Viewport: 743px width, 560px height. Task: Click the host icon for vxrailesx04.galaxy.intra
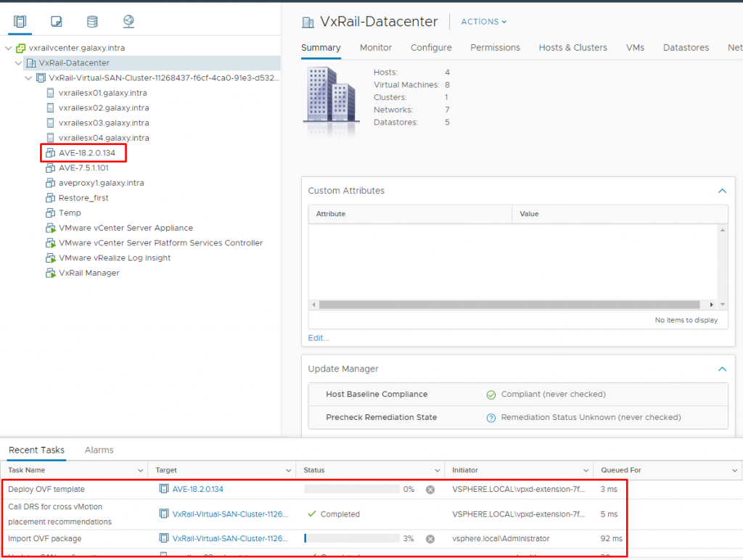tap(50, 138)
